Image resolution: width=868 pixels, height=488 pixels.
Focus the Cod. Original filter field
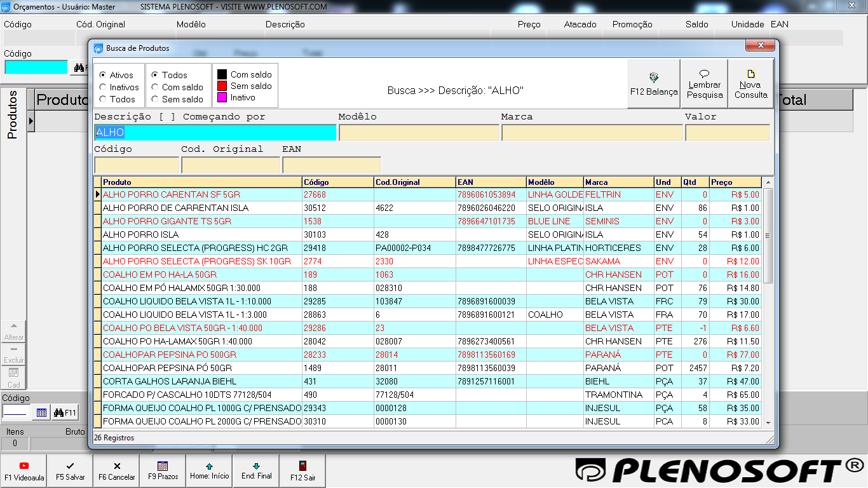pos(231,165)
